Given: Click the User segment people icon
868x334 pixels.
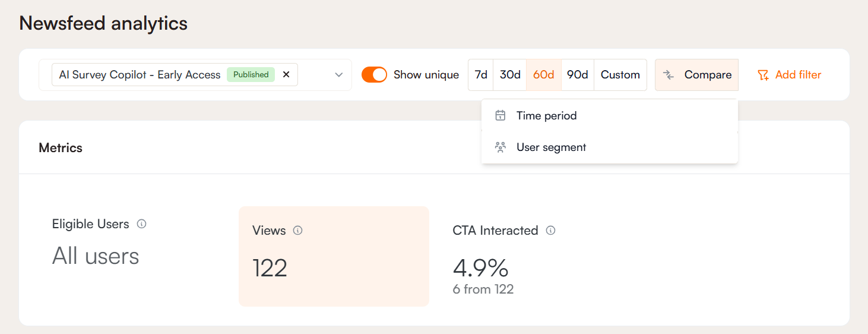Looking at the screenshot, I should pos(500,147).
